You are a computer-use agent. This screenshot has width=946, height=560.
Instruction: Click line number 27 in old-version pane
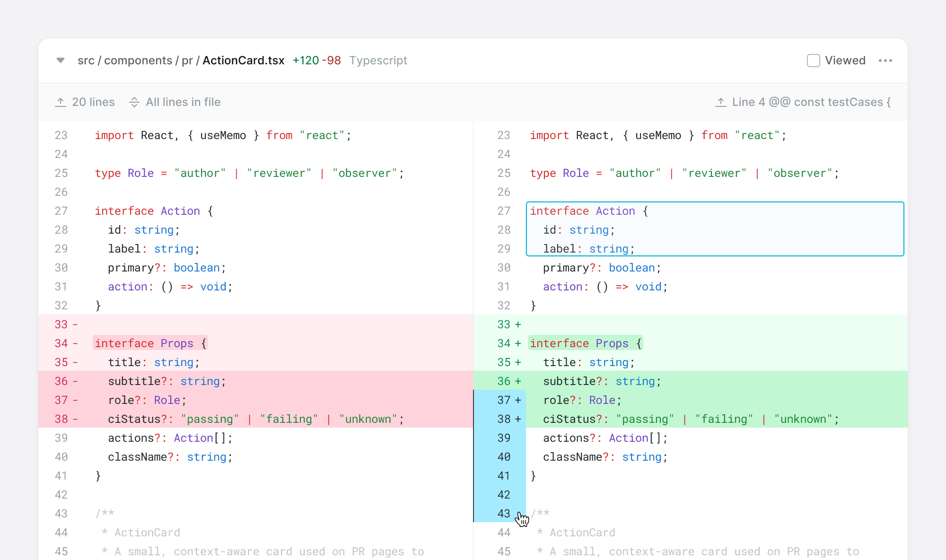61,211
